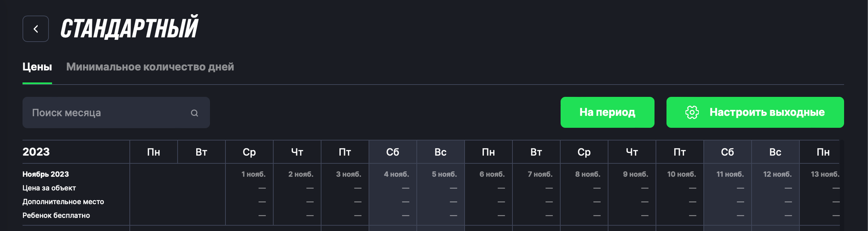Click the search magnifier icon
Screen dimensions: 868x231
click(x=194, y=113)
